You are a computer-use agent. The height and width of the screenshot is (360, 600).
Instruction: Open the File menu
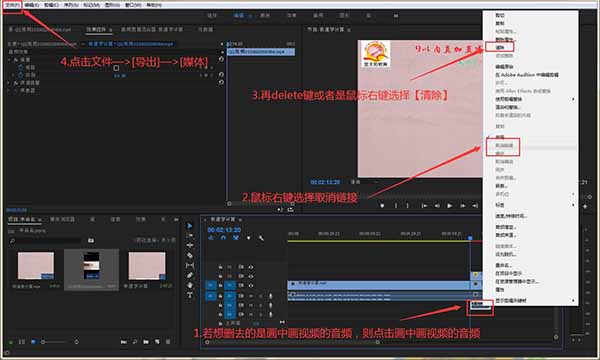12,5
